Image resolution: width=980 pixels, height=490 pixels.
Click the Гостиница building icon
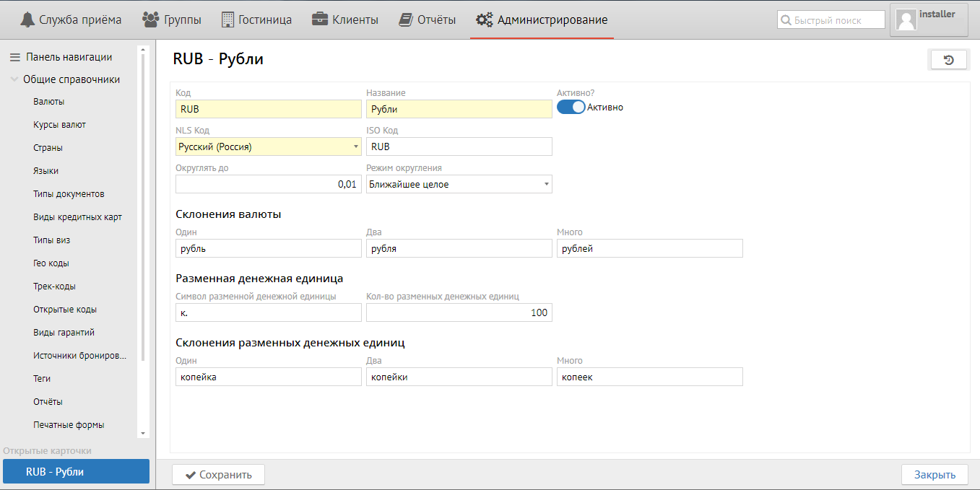(227, 19)
